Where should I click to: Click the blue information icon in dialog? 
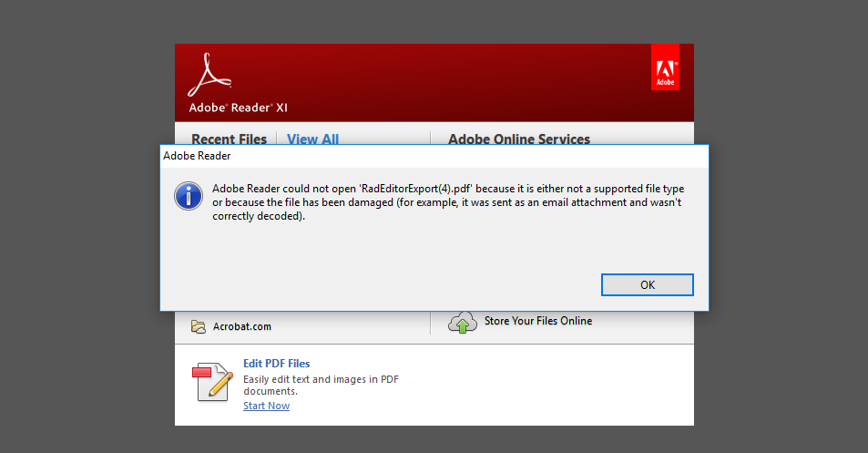189,196
